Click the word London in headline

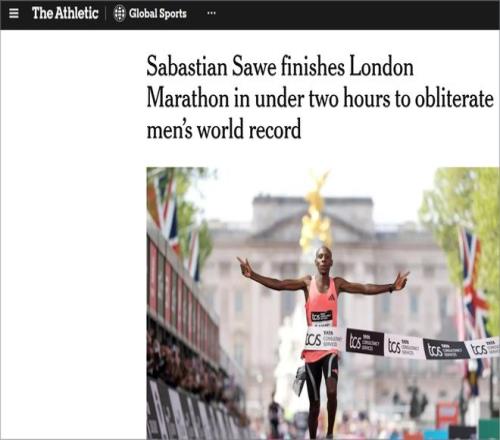[381, 67]
